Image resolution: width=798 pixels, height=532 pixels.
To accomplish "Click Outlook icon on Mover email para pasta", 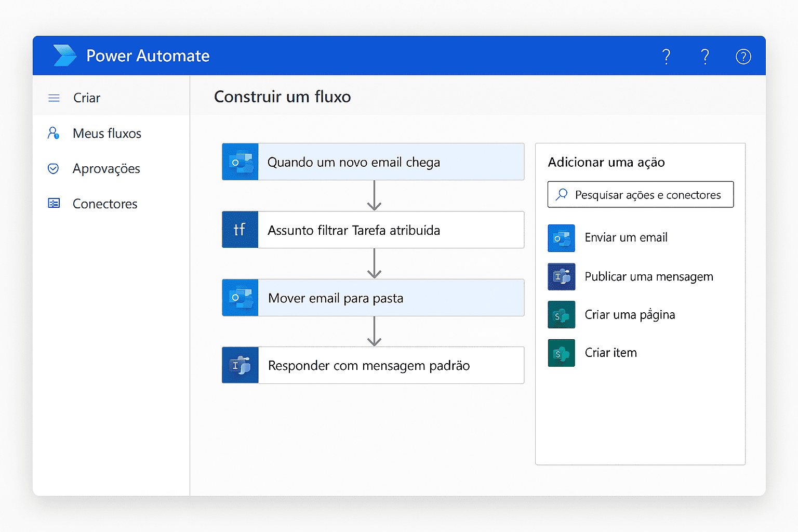I will pyautogui.click(x=240, y=298).
